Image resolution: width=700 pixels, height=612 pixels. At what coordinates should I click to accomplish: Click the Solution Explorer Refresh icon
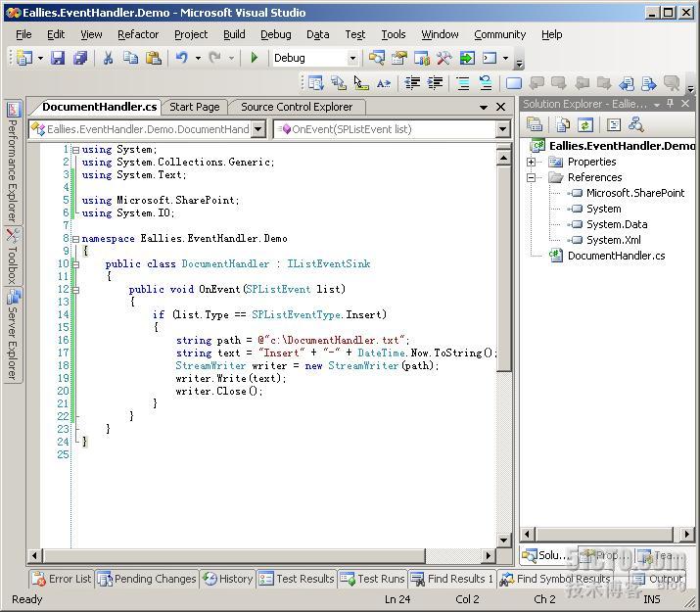pyautogui.click(x=584, y=125)
